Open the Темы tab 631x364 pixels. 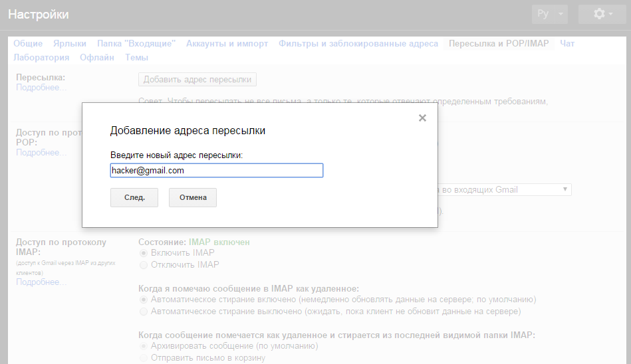click(x=136, y=58)
